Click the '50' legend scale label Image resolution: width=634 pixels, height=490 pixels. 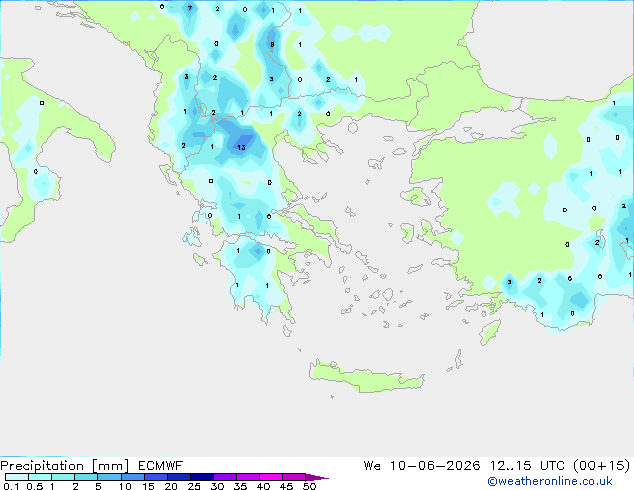click(309, 486)
